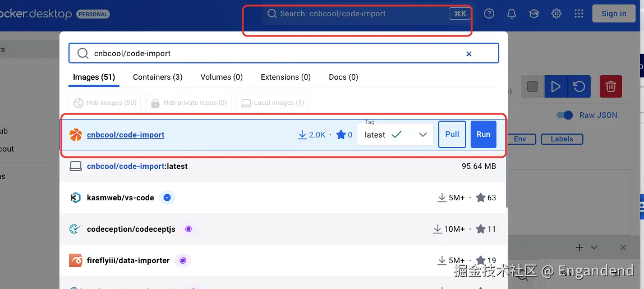Viewport: 644px width, 289px height.
Task: Toggle the Raw JSON switch
Action: pos(564,115)
